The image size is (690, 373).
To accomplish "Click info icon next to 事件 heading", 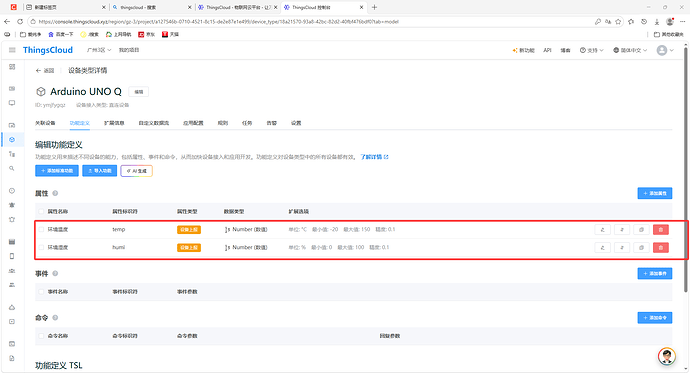I will (55, 273).
